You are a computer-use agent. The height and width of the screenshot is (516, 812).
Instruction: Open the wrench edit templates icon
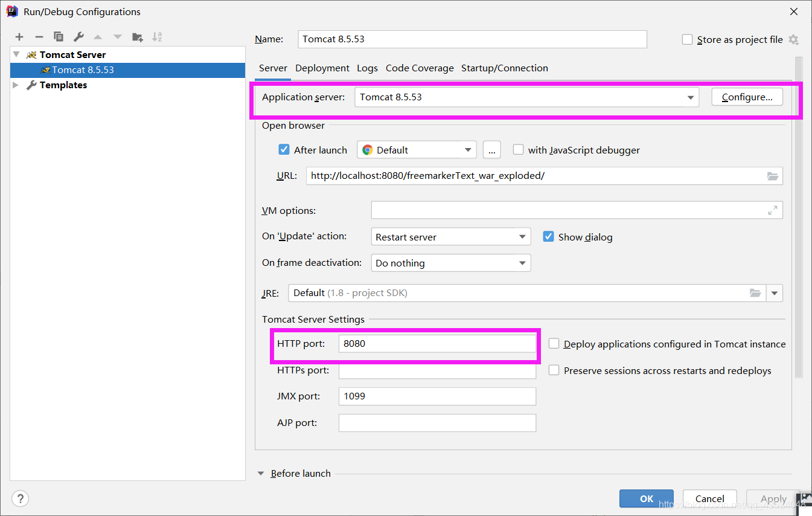pos(78,37)
